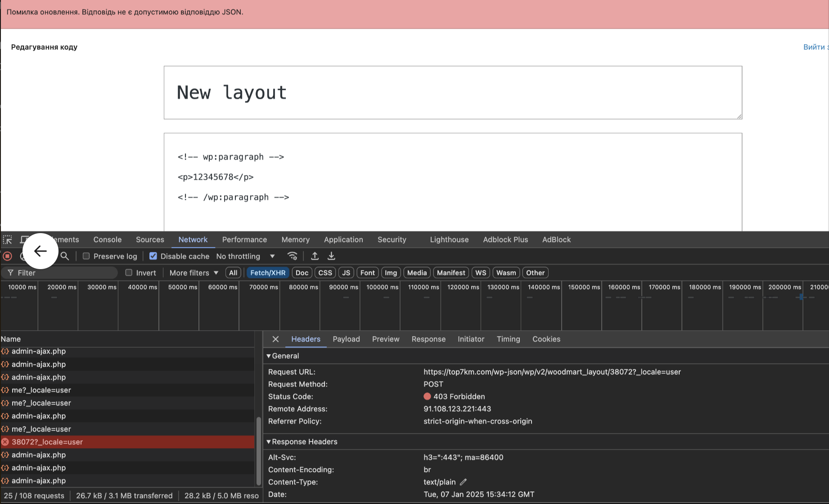Open the Timing tab
The width and height of the screenshot is (829, 504).
pyautogui.click(x=508, y=339)
